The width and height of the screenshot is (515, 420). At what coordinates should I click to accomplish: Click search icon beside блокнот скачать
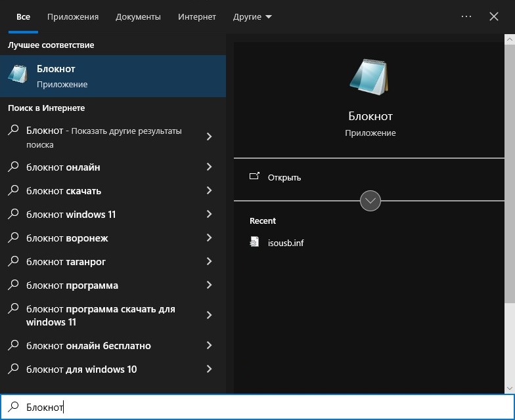tap(13, 190)
